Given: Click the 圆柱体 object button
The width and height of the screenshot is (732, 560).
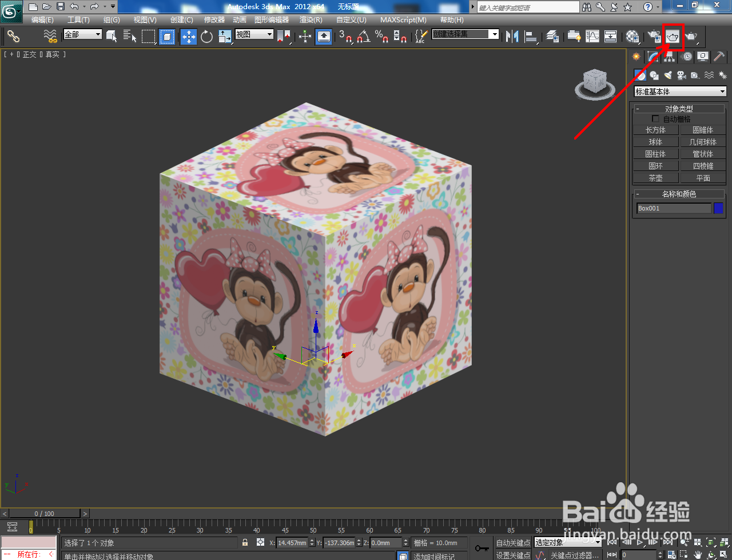Looking at the screenshot, I should point(655,154).
